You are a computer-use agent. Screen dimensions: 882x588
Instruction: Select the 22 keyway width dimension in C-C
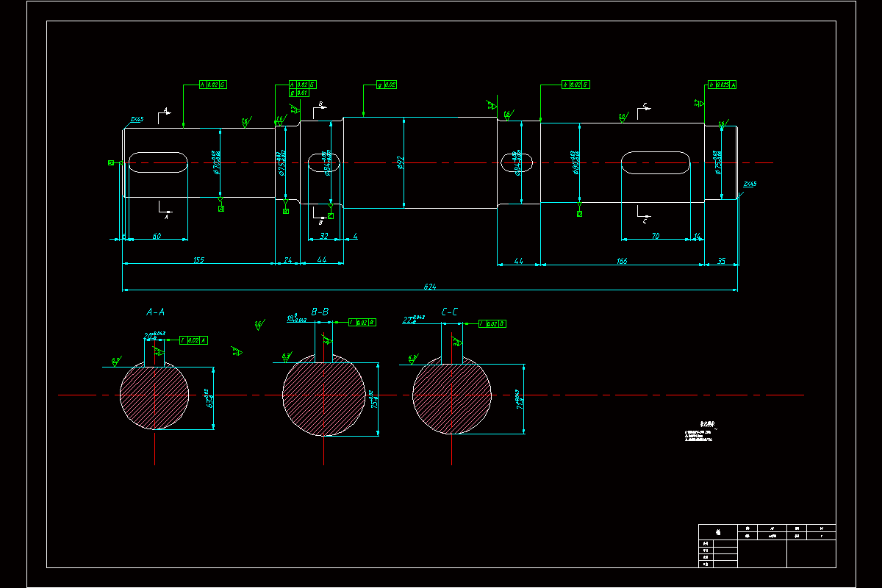(414, 320)
